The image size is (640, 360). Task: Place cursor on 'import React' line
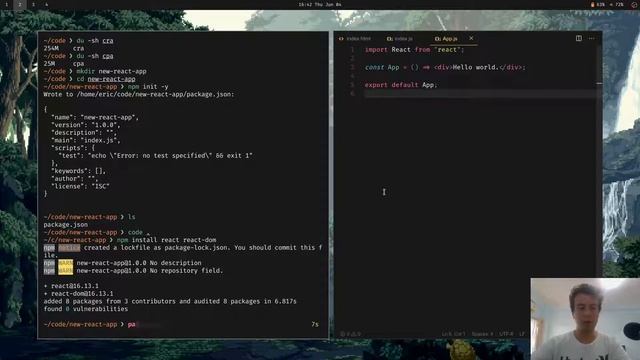click(x=414, y=49)
